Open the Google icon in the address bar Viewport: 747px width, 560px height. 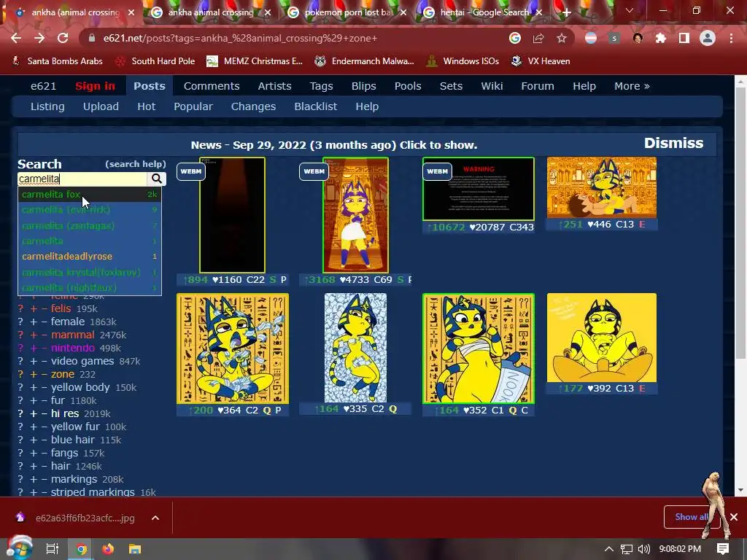tap(514, 38)
